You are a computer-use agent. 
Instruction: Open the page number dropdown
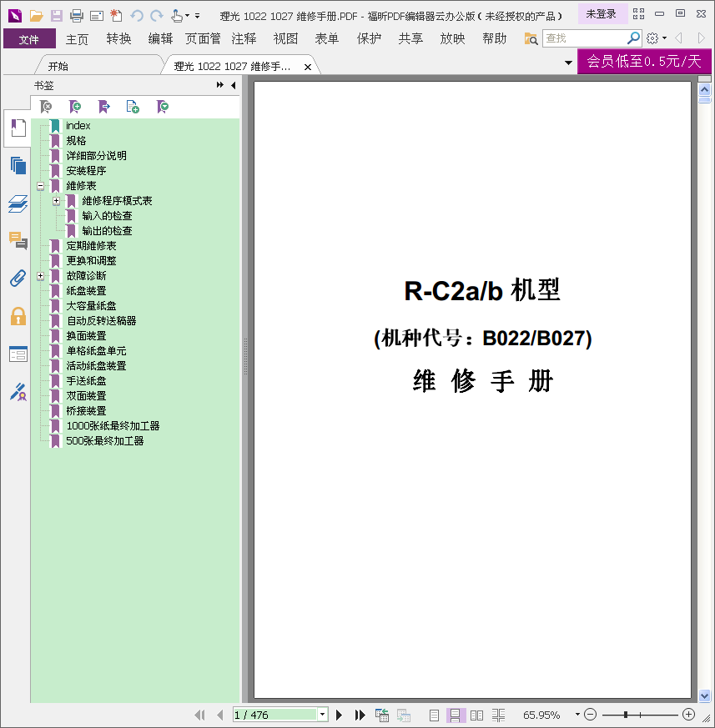click(x=322, y=715)
